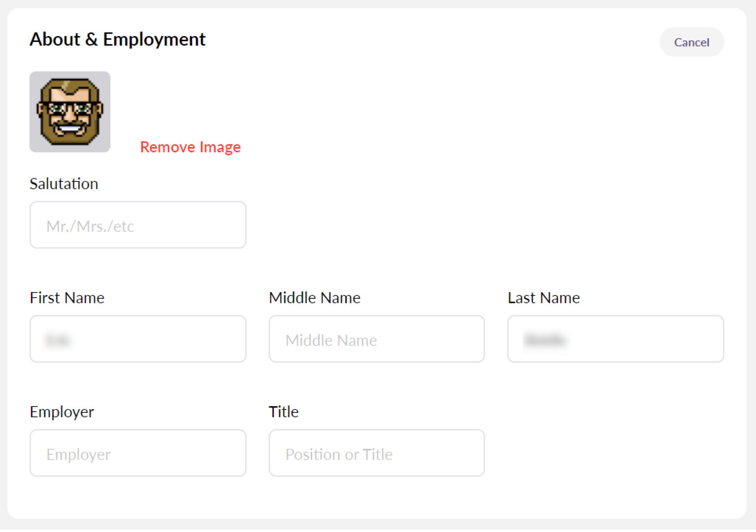Screen dimensions: 756x532
Task: Remove the profile image
Action: click(190, 147)
